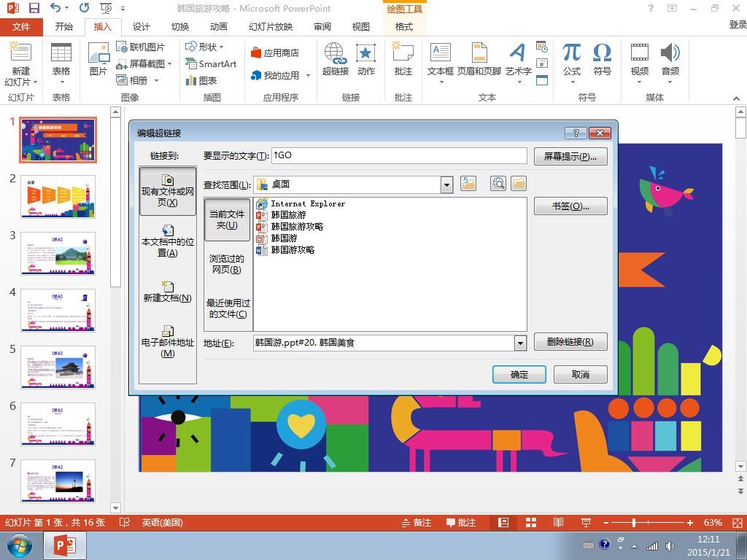The width and height of the screenshot is (747, 560).
Task: Fit slide to current window icon
Action: pos(737,522)
